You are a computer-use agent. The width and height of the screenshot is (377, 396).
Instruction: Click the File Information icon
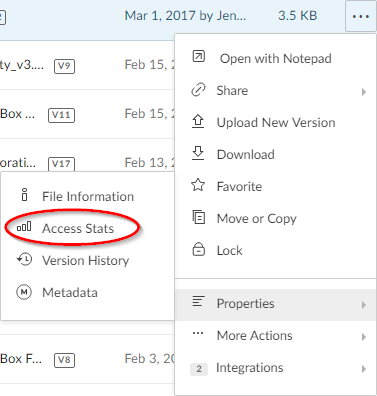24,195
